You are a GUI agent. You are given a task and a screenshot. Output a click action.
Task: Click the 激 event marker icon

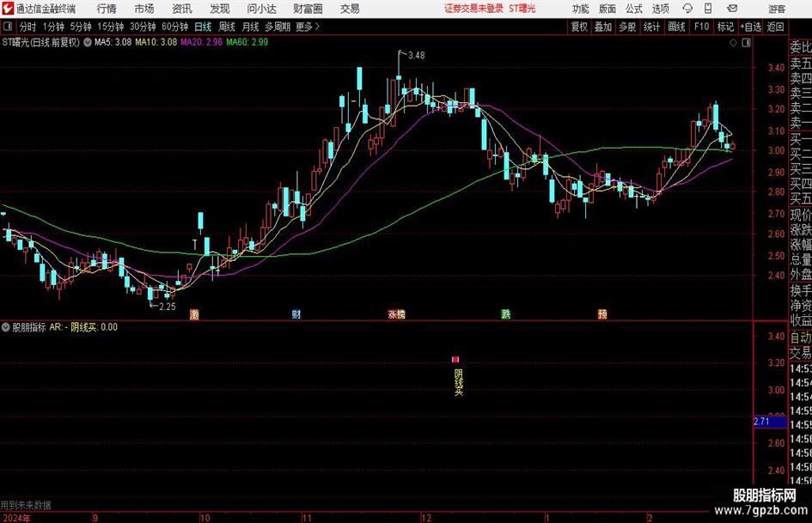194,313
